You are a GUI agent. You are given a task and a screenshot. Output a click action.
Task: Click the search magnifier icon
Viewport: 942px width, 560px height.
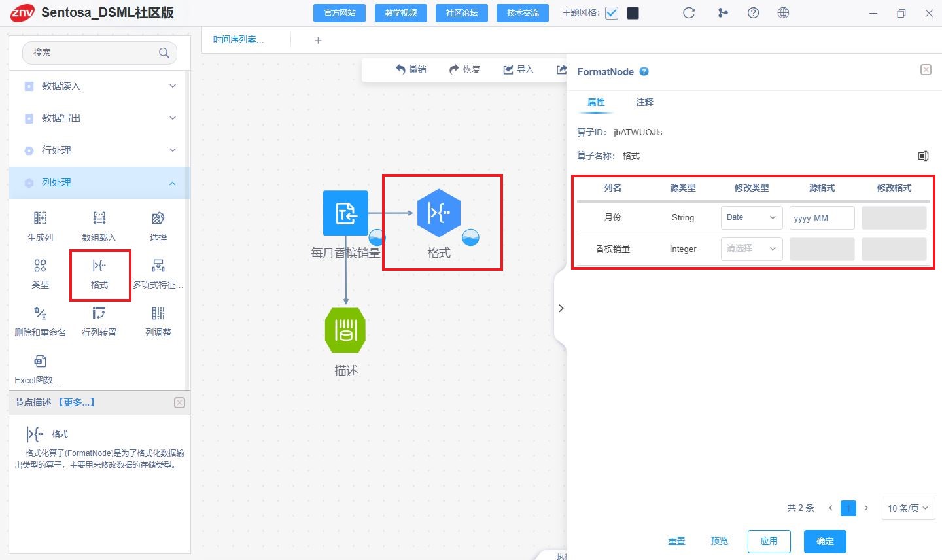pyautogui.click(x=164, y=53)
